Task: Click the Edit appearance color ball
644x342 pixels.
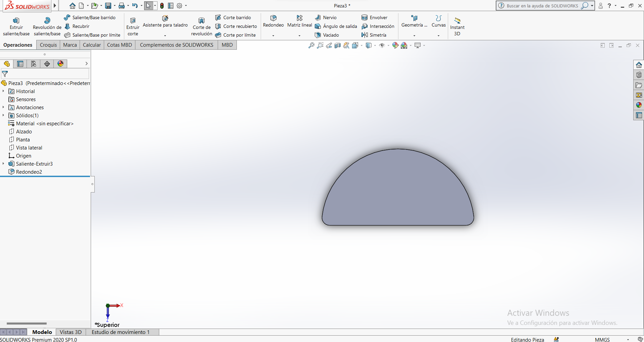Action: (x=395, y=45)
